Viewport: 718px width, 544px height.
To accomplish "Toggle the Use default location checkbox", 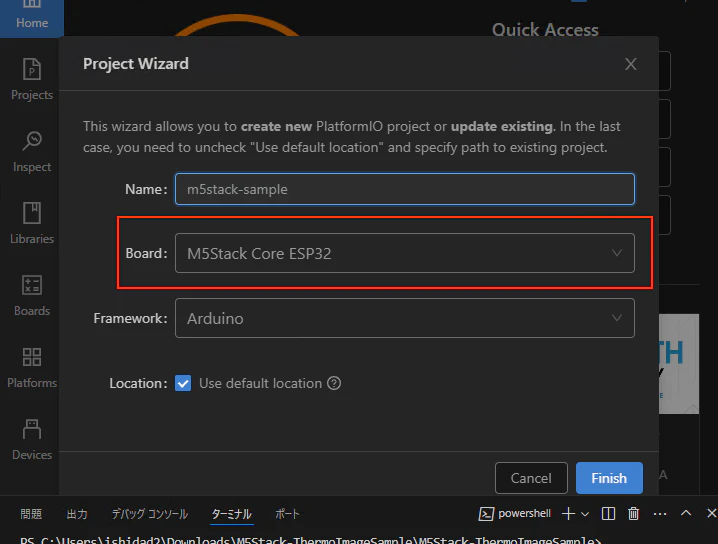I will (183, 383).
